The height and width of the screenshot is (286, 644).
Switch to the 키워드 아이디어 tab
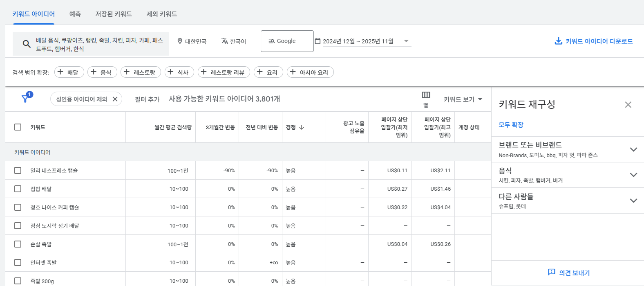click(x=34, y=14)
